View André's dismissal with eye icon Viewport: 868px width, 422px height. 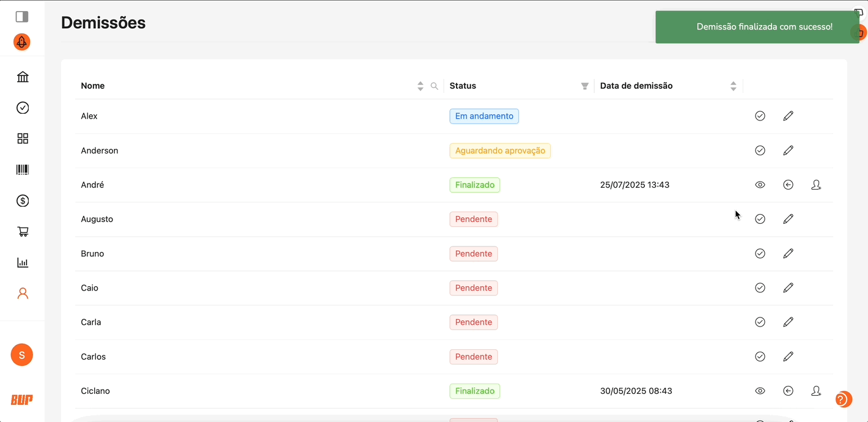coord(760,185)
